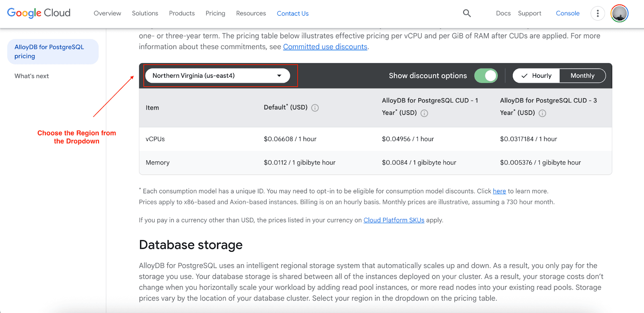Toggle the Show discount options switch
Viewport: 644px width, 313px height.
(486, 76)
